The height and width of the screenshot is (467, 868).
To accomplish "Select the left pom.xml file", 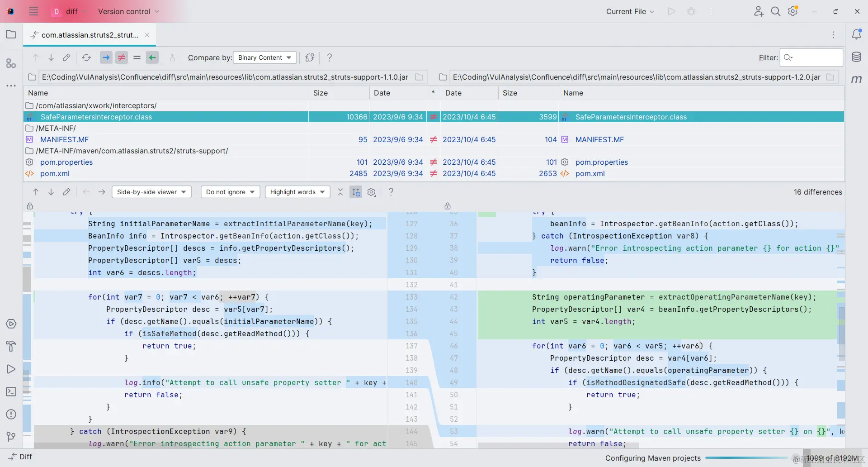I will click(x=55, y=173).
